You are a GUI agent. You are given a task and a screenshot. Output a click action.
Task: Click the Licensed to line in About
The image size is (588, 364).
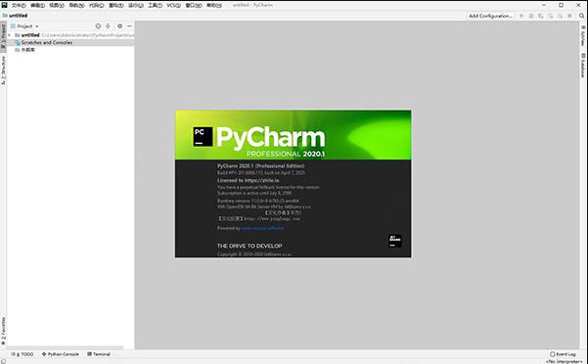pos(248,180)
